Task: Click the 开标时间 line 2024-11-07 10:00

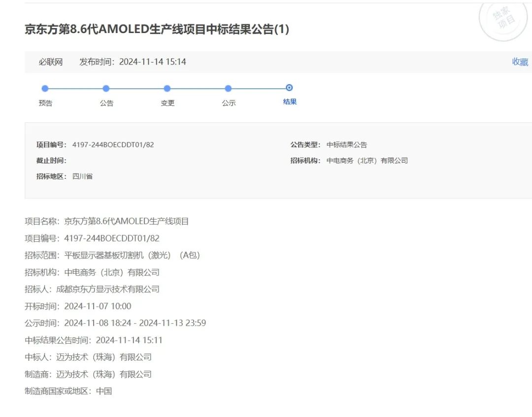Action: click(78, 306)
